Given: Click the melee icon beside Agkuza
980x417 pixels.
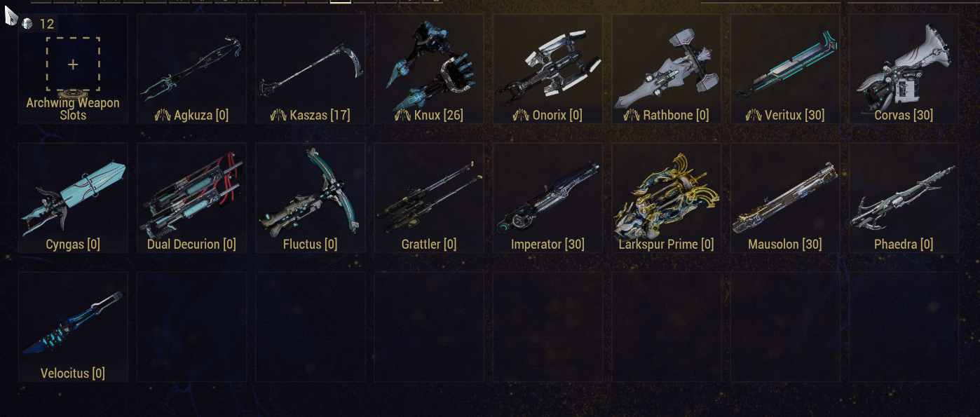Looking at the screenshot, I should [163, 115].
